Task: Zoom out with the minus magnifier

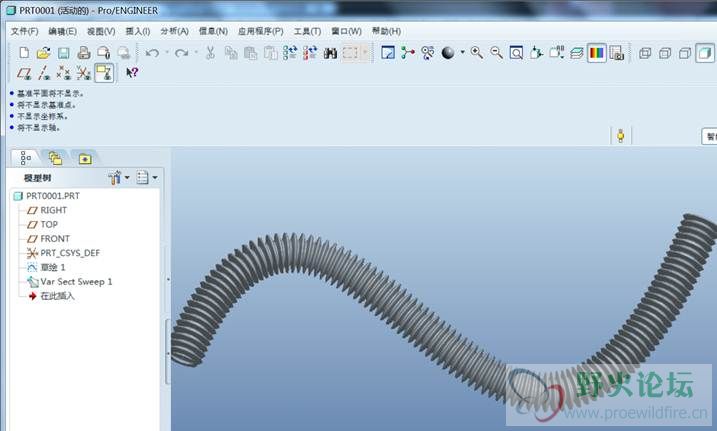Action: [x=497, y=53]
